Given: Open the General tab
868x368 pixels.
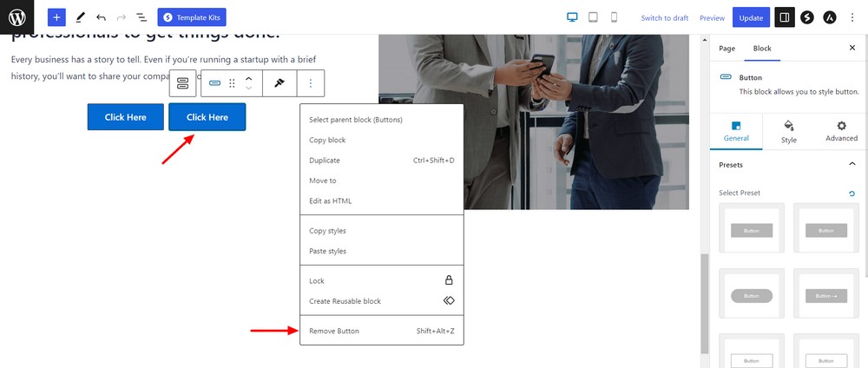Looking at the screenshot, I should 736,132.
